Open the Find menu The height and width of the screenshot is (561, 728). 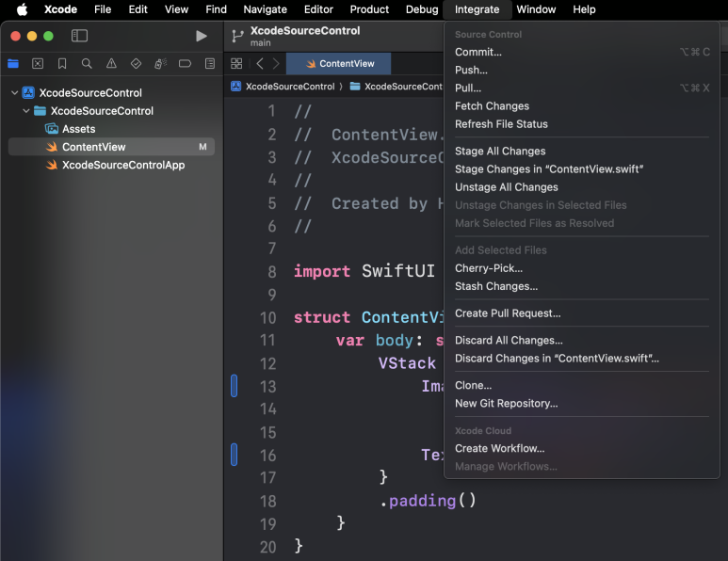pos(217,9)
